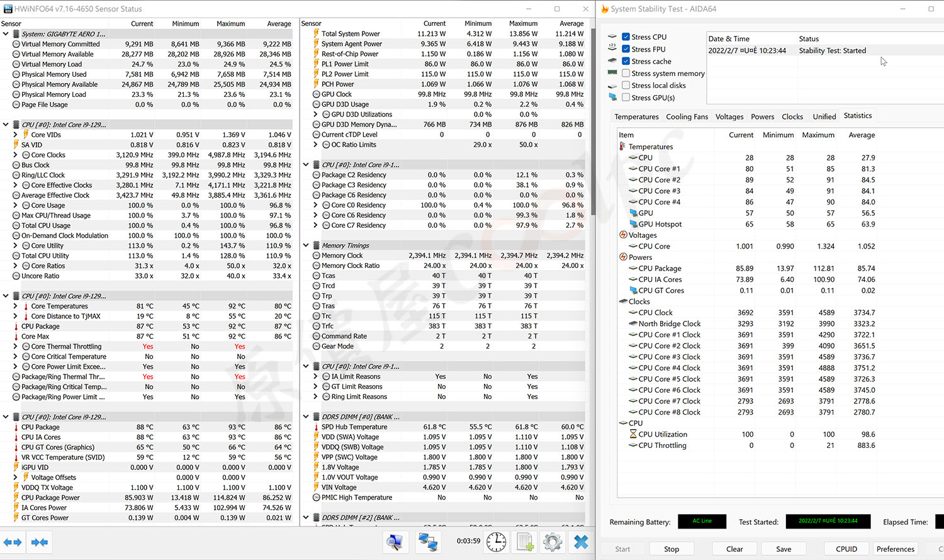Click the outward blue arrows icon in HWiNFO

pyautogui.click(x=13, y=542)
